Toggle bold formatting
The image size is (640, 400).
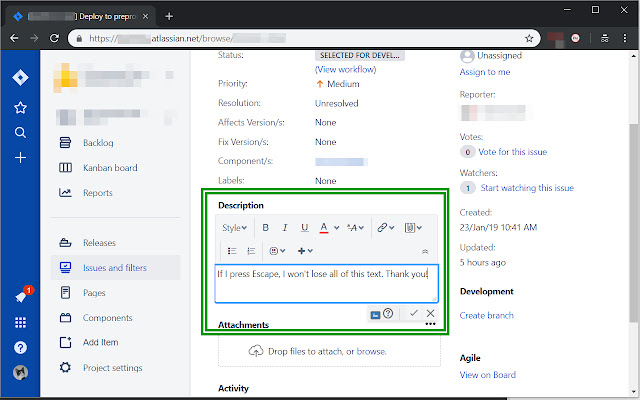click(x=265, y=228)
